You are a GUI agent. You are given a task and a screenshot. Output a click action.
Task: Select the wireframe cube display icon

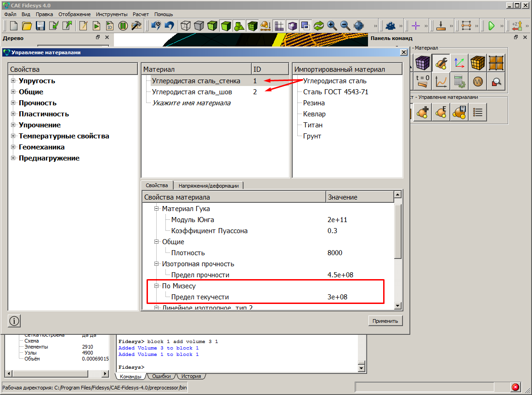[186, 26]
